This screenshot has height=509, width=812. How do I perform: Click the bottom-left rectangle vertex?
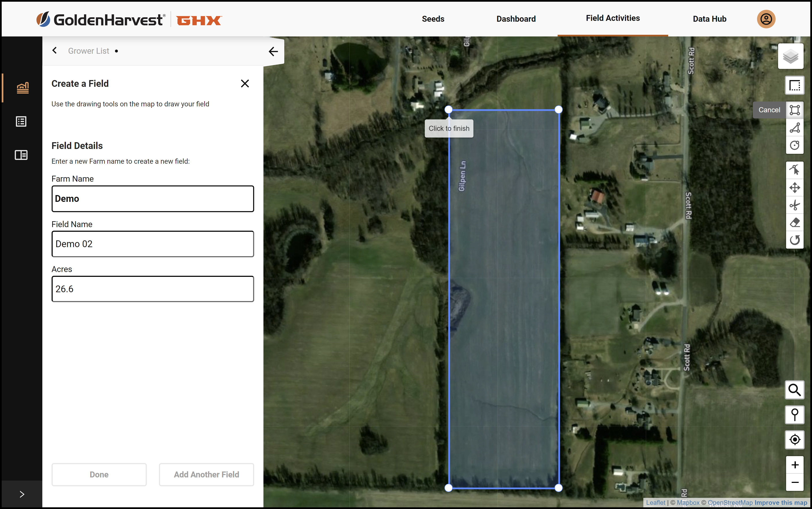coord(448,488)
